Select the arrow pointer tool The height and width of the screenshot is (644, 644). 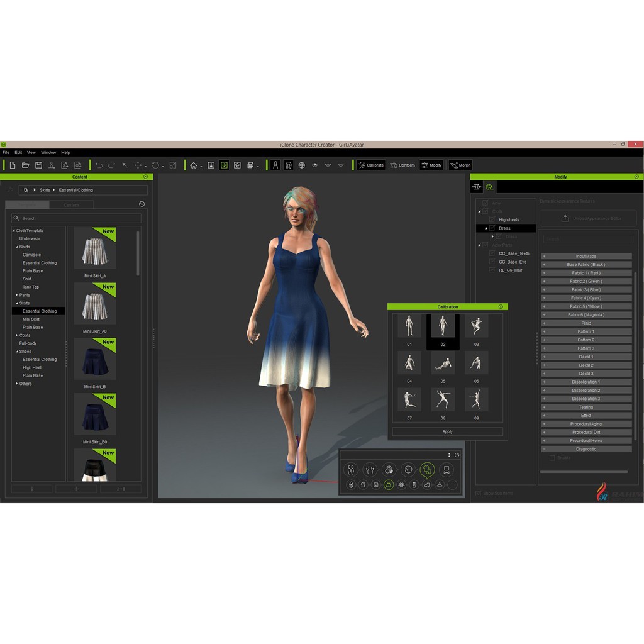tap(125, 165)
